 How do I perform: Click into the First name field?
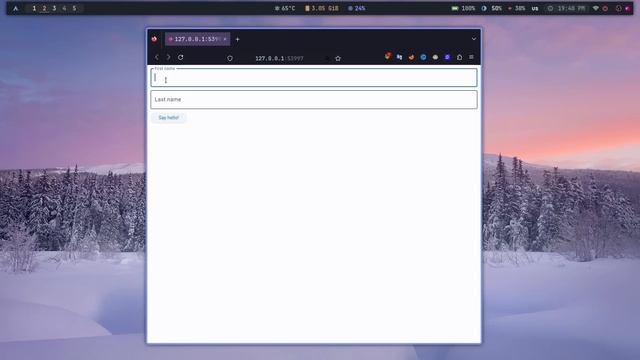click(314, 78)
